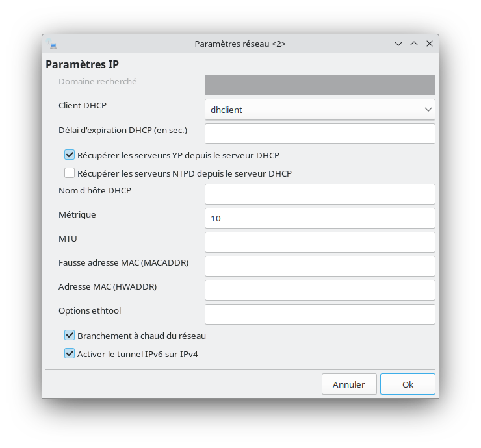Click the greyed Domaine recherché field
This screenshot has width=481, height=448.
(320, 85)
